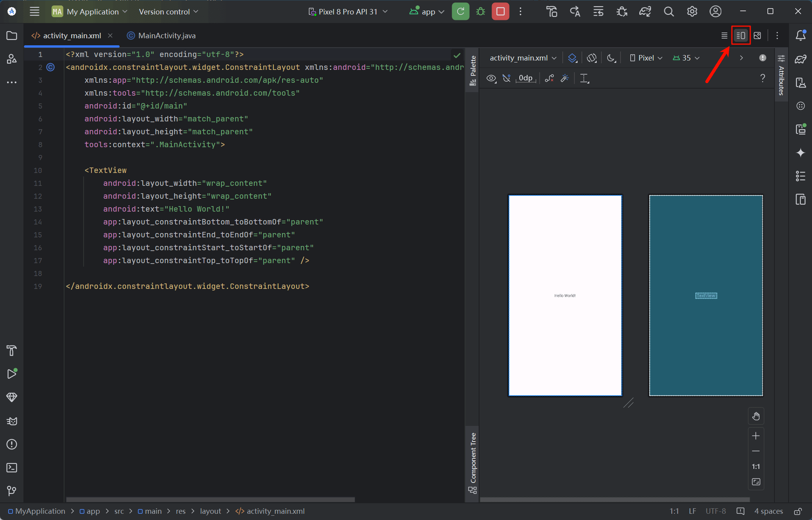Click the Infer Constraints magic wand
Screen dimensions: 812x520
coord(565,78)
